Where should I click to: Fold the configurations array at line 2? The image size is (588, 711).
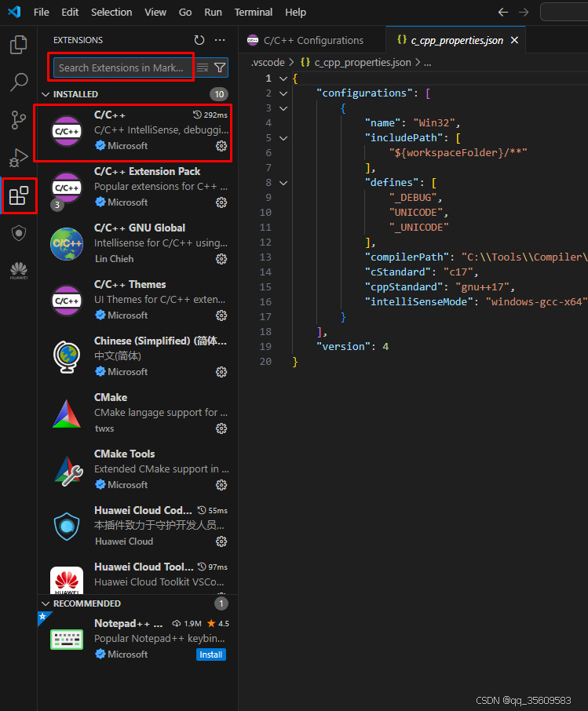(x=283, y=93)
